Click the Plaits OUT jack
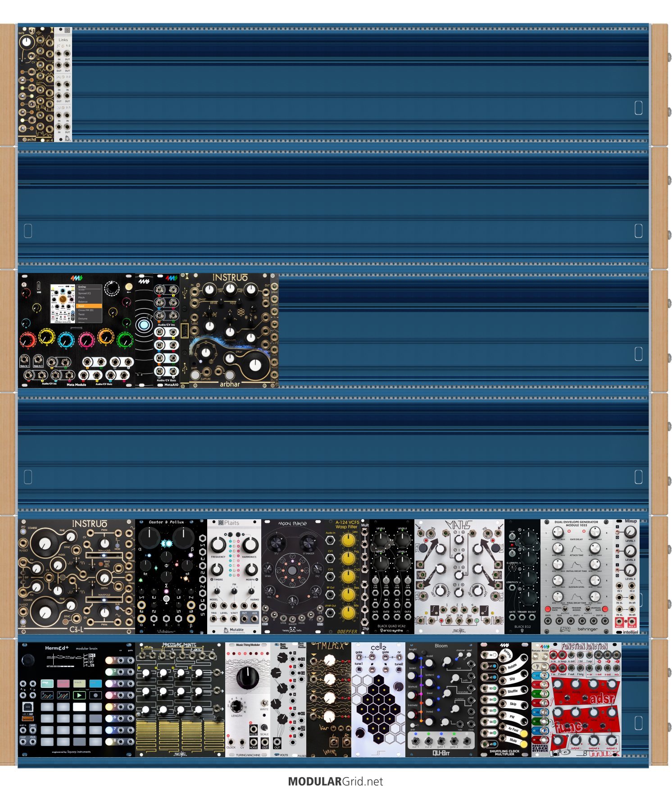This screenshot has width=672, height=791. (245, 619)
